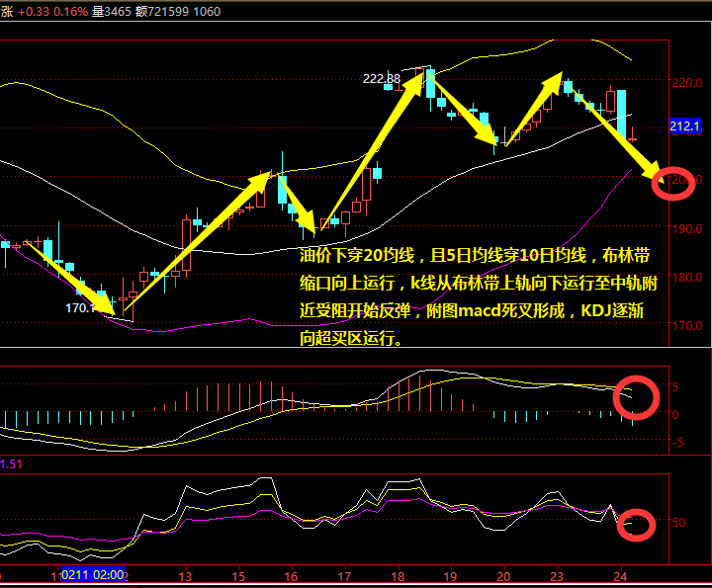
Task: Click the red circle in the KDJ panel
Action: point(638,524)
